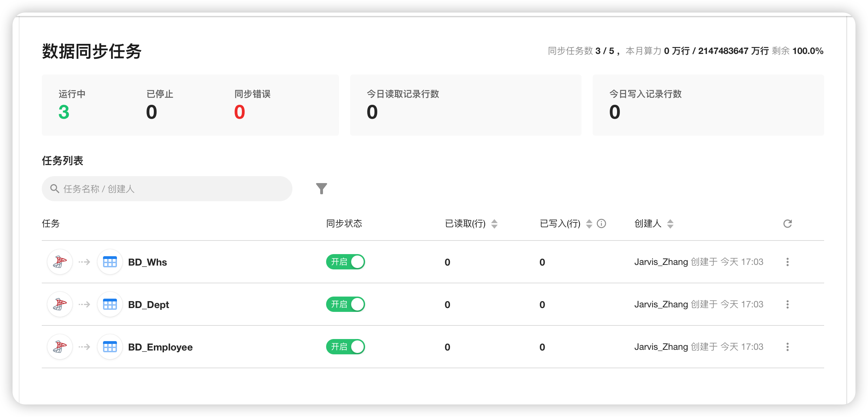Open more options for BD_Whs
The height and width of the screenshot is (417, 868).
[787, 262]
